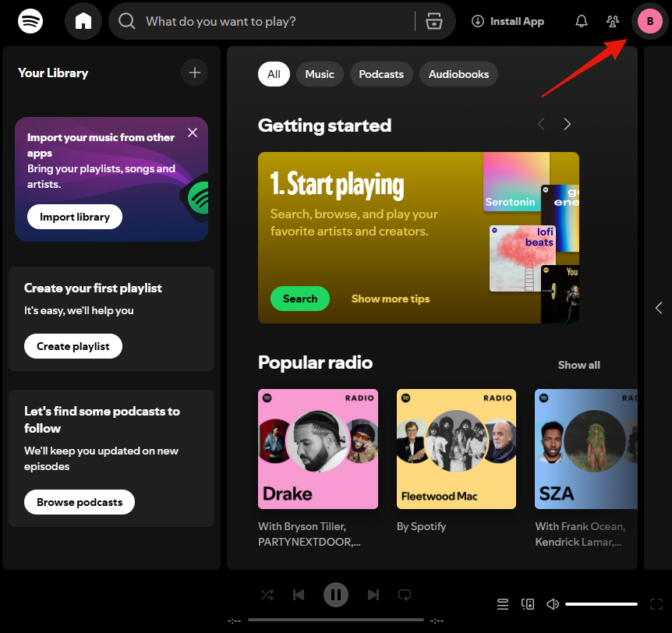
Task: Open the Browse icon in search bar
Action: [x=434, y=21]
